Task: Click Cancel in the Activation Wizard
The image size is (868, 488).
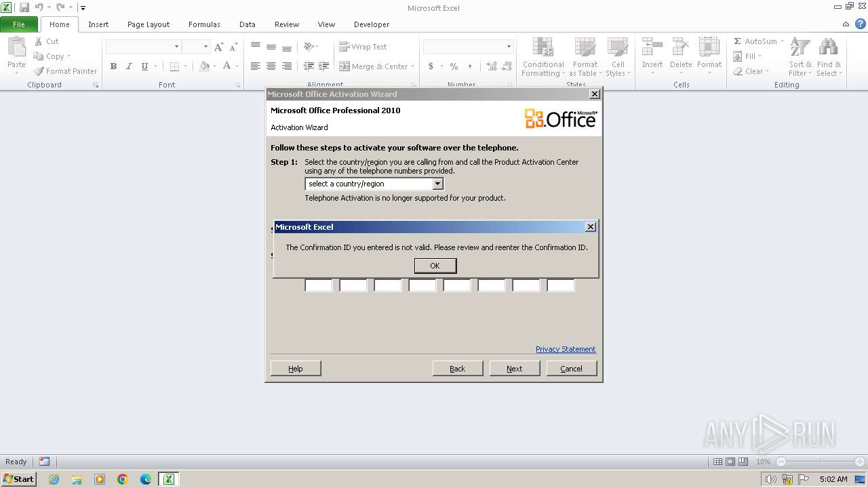Action: point(572,368)
